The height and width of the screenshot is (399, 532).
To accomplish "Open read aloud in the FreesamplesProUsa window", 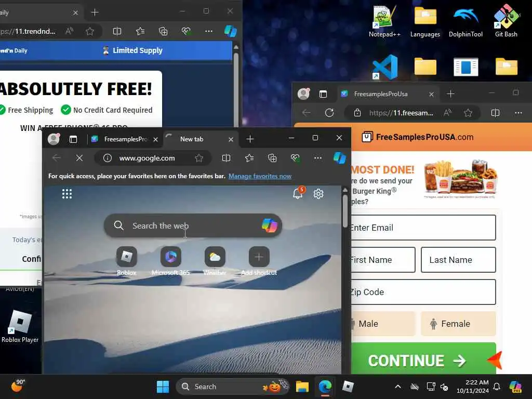I will coord(447,113).
